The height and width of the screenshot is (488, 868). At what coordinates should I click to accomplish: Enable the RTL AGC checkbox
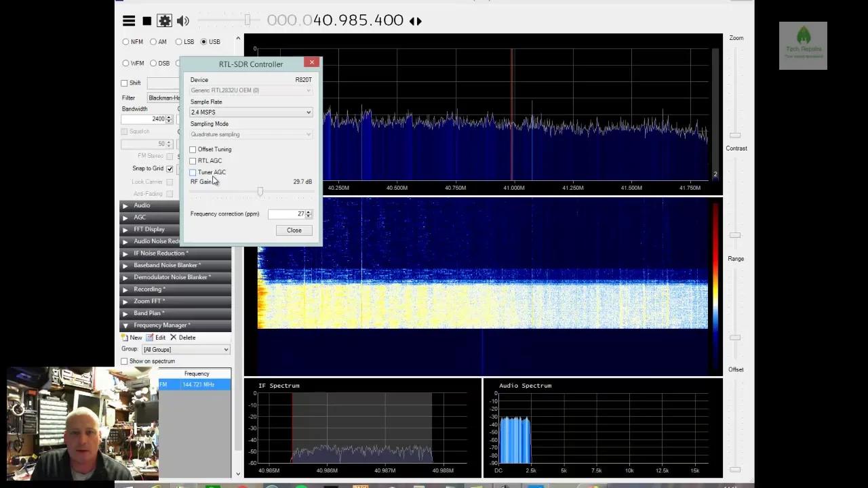(x=193, y=161)
